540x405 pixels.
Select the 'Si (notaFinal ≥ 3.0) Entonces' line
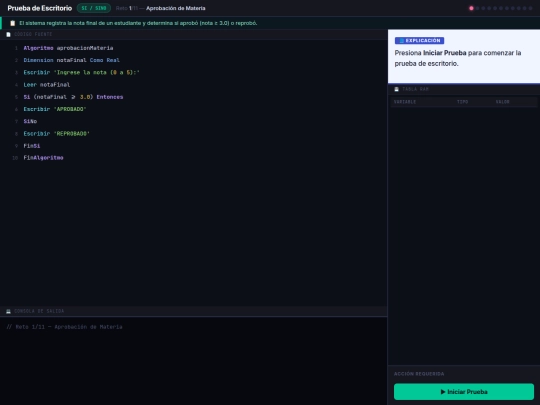73,97
